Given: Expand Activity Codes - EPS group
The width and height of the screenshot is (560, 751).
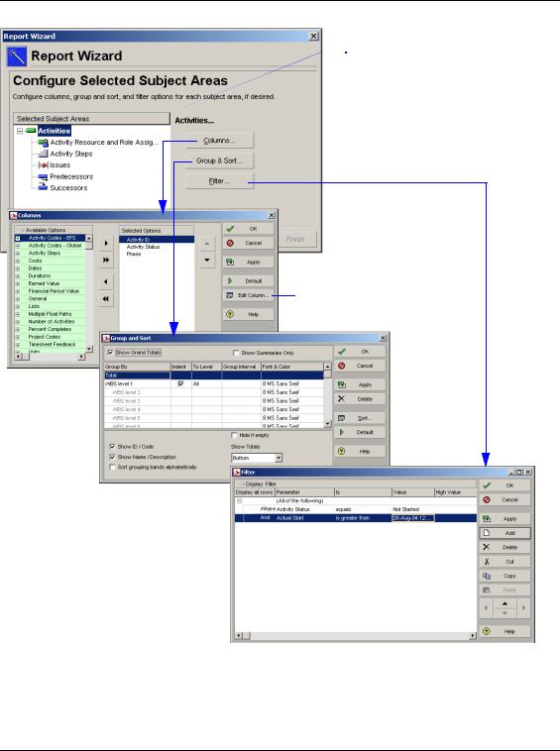Looking at the screenshot, I should point(18,238).
